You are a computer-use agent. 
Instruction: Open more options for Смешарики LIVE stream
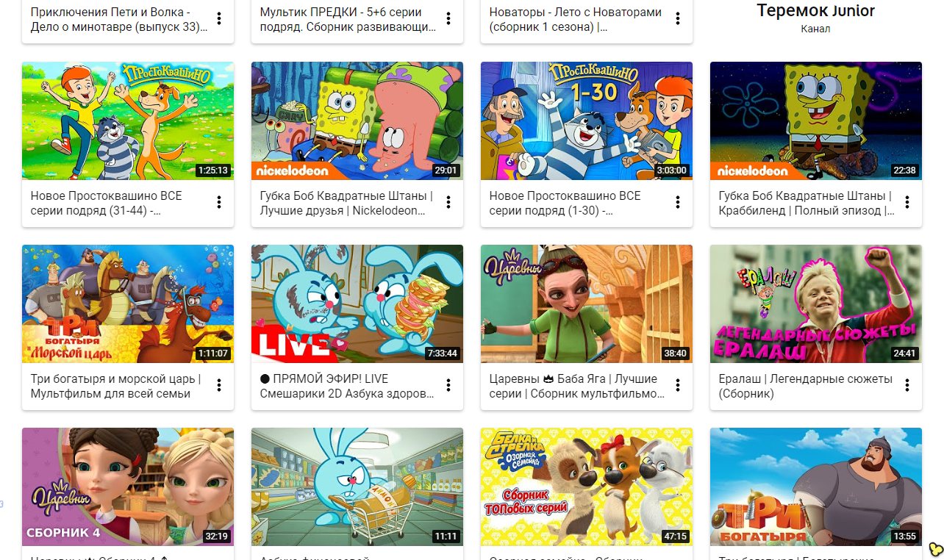(448, 386)
